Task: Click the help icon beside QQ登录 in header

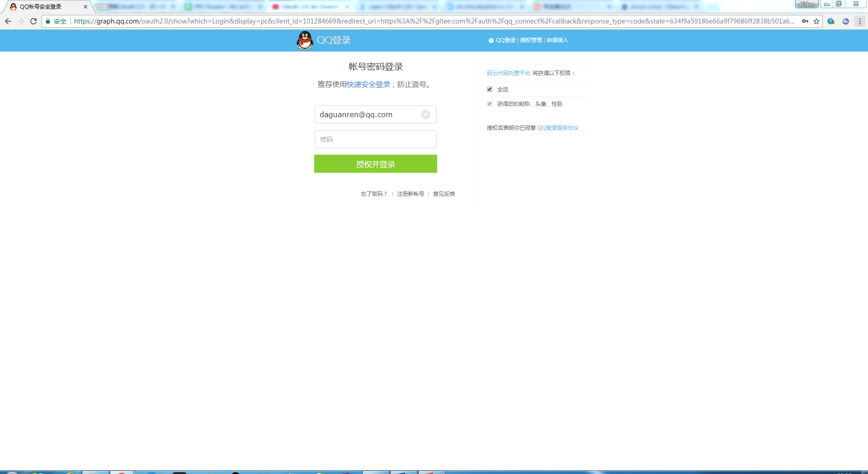Action: [491, 40]
